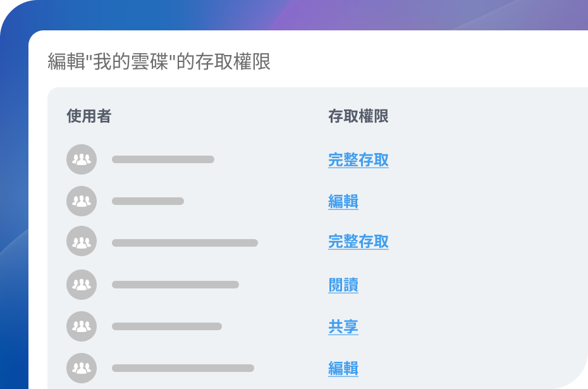Click the 使用者 column header
This screenshot has width=588, height=389.
(x=89, y=116)
